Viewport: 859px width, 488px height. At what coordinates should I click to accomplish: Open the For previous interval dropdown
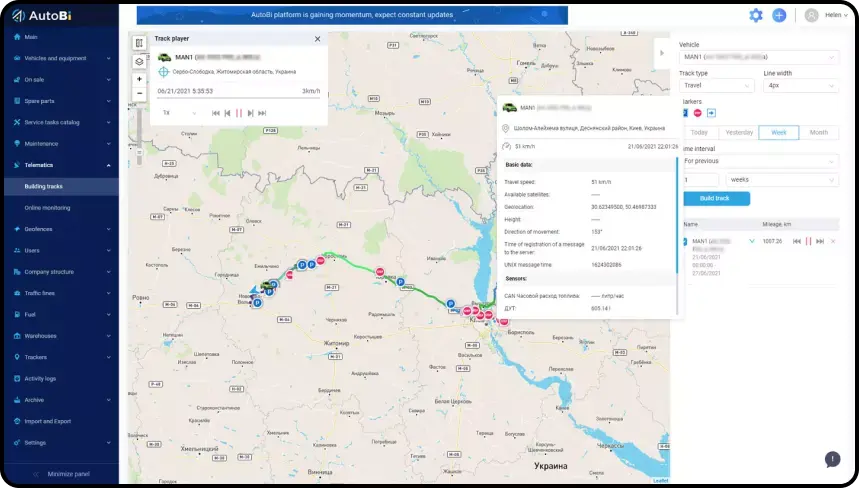click(x=759, y=161)
